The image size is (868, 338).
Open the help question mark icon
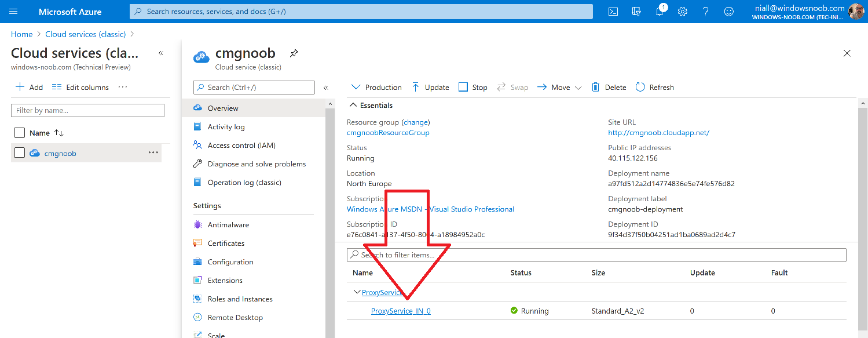[706, 12]
